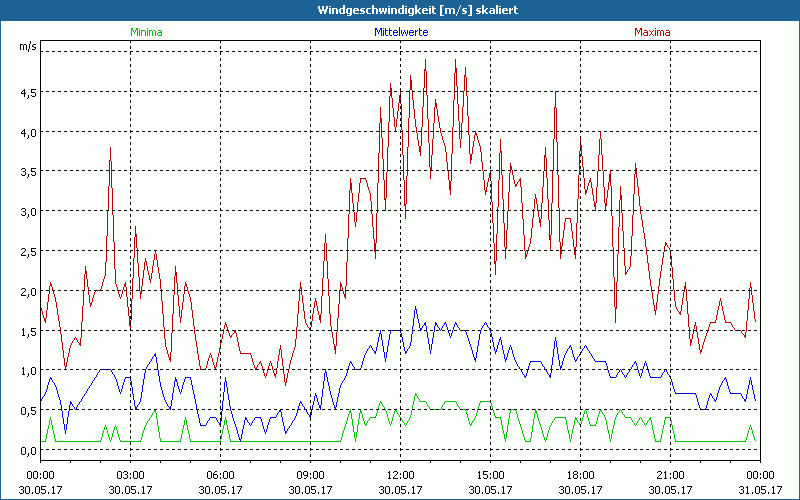Click the red Maxima legend label
The image size is (800, 500).
(x=652, y=32)
